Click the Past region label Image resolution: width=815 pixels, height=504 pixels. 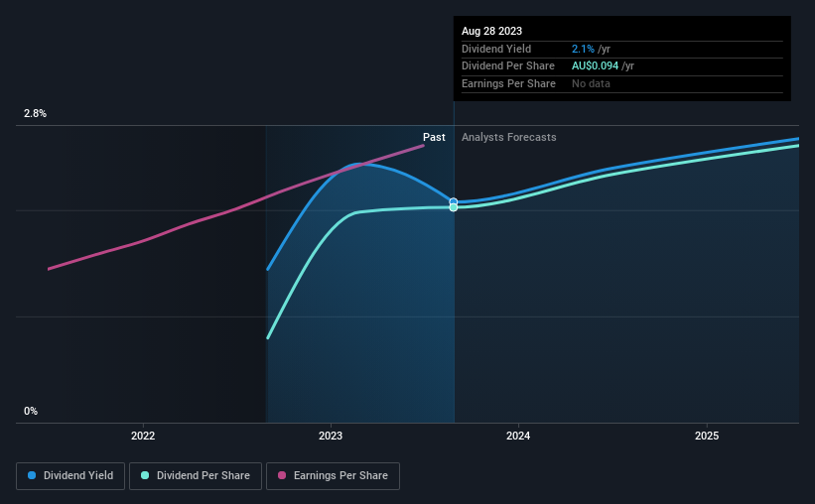434,137
